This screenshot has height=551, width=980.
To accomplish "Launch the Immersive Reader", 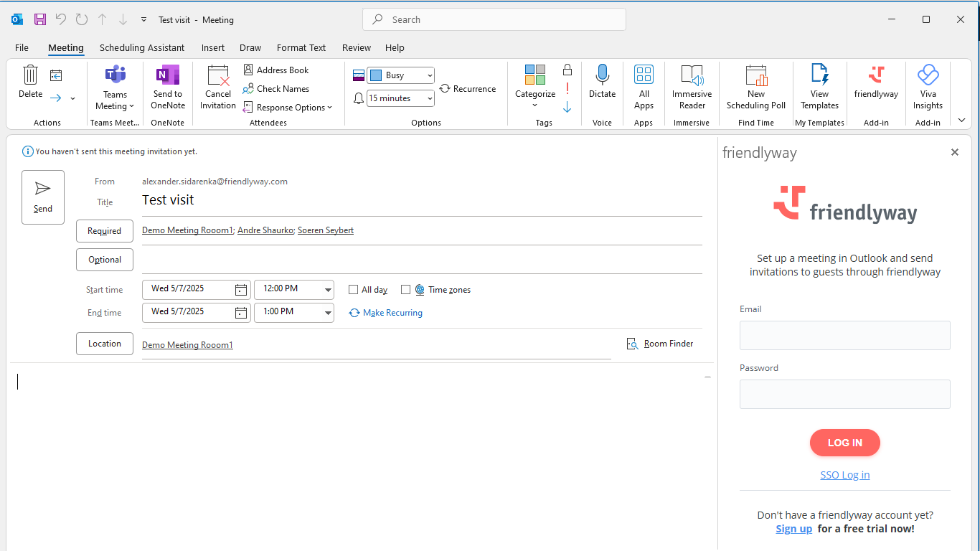I will point(692,87).
